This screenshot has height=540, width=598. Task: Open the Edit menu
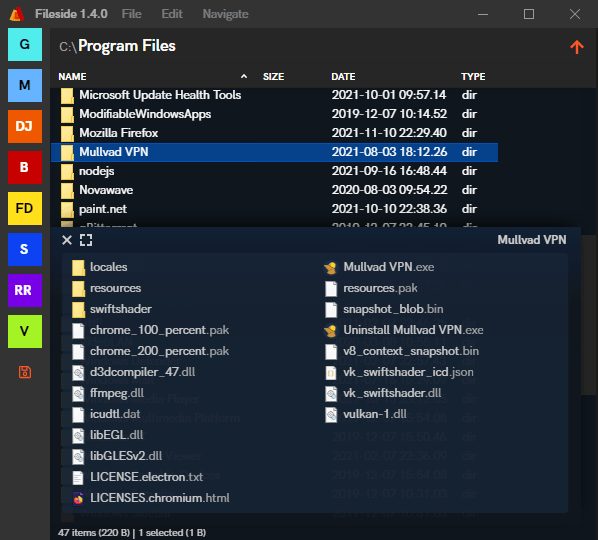172,14
